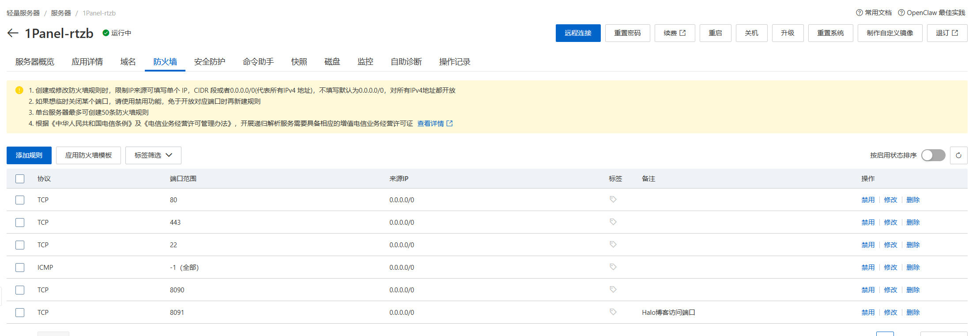
Task: Expand the 标签筛选 dropdown
Action: (x=153, y=155)
